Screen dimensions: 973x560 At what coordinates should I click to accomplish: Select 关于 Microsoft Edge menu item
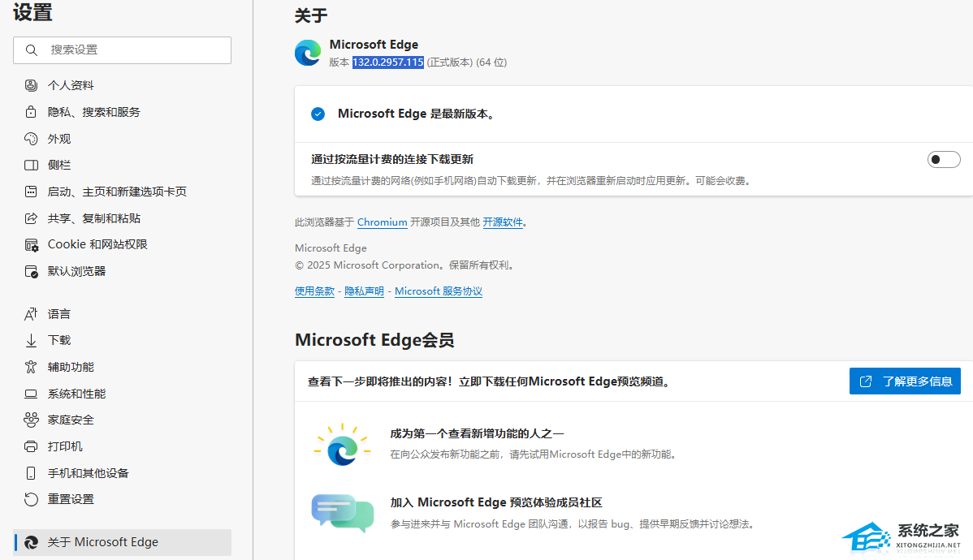tap(123, 543)
